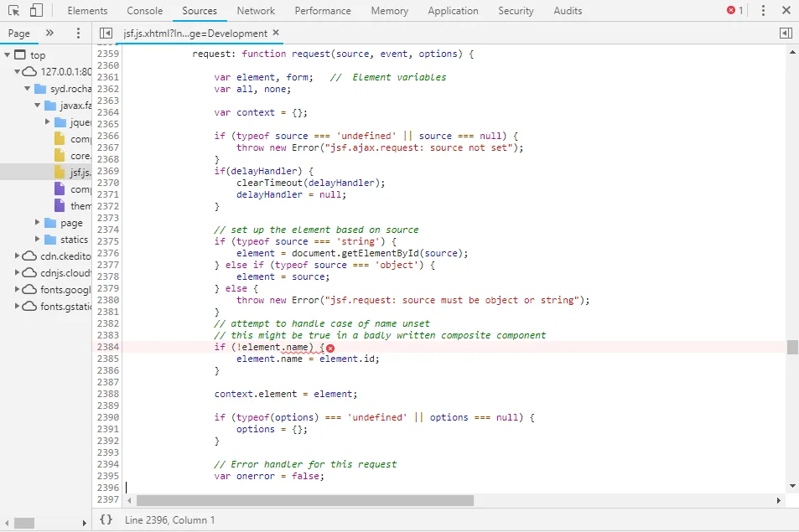Hide the navigator sidebar panel

(106, 34)
